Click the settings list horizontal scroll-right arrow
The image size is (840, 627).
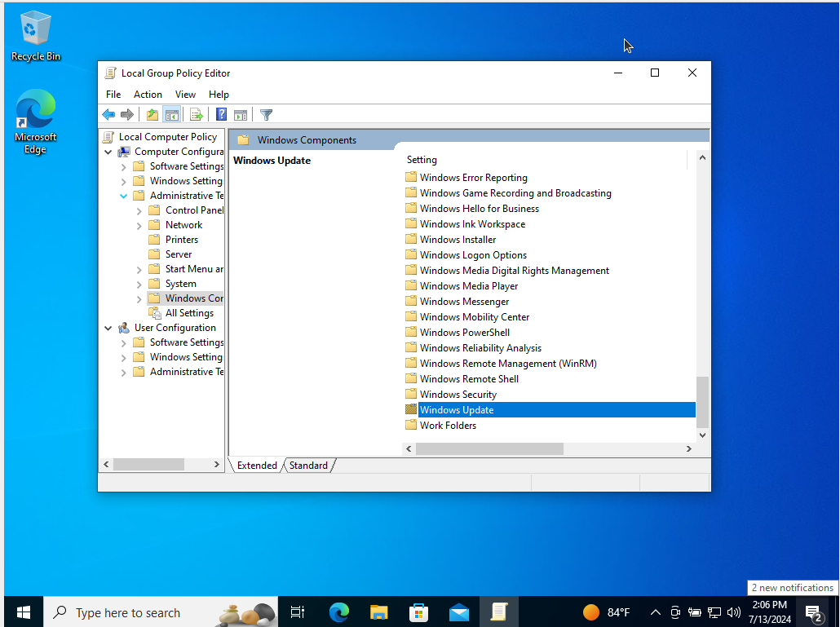click(689, 448)
